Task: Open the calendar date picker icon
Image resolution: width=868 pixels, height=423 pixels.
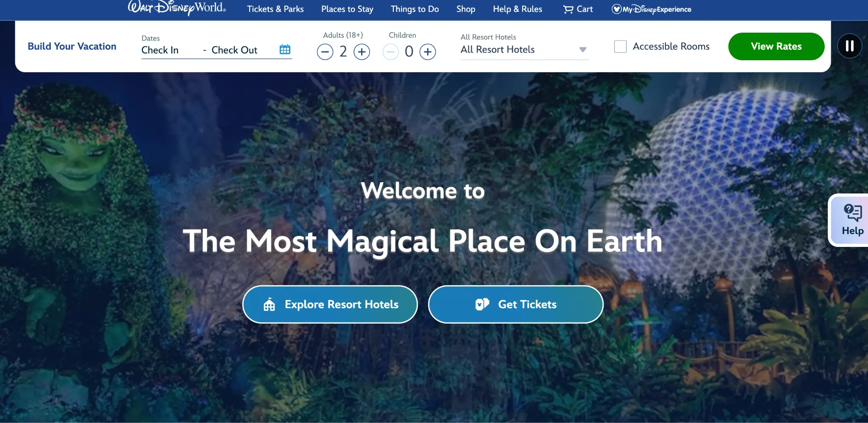Action: 285,50
